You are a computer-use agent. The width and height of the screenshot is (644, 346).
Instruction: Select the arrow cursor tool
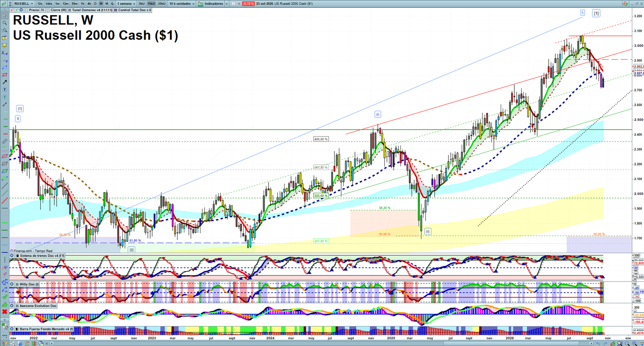[x=4, y=16]
